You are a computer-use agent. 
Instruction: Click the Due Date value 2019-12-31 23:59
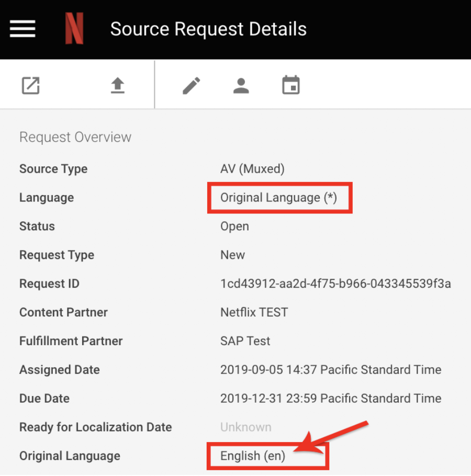(x=331, y=399)
